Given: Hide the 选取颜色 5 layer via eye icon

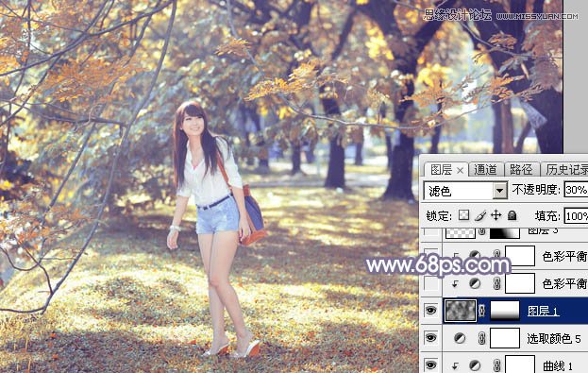Looking at the screenshot, I should (431, 338).
